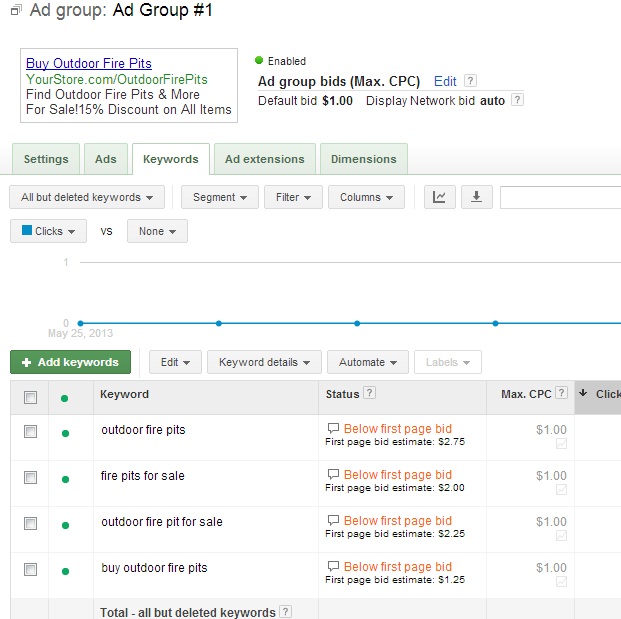Open the Segment dropdown
The image size is (621, 619).
[220, 197]
